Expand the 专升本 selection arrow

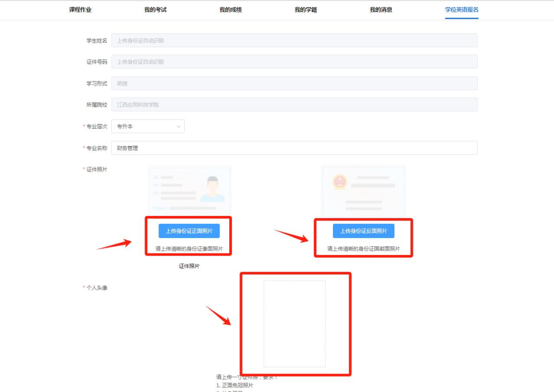[177, 126]
